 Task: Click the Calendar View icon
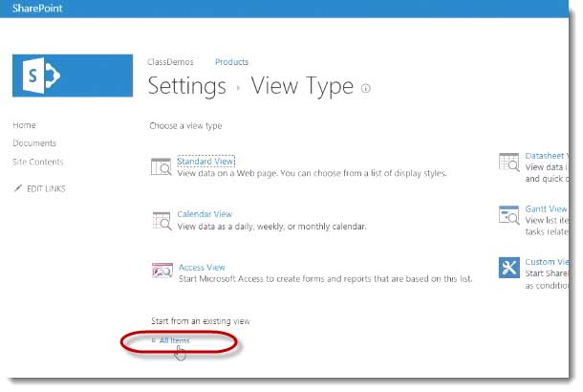coord(161,220)
